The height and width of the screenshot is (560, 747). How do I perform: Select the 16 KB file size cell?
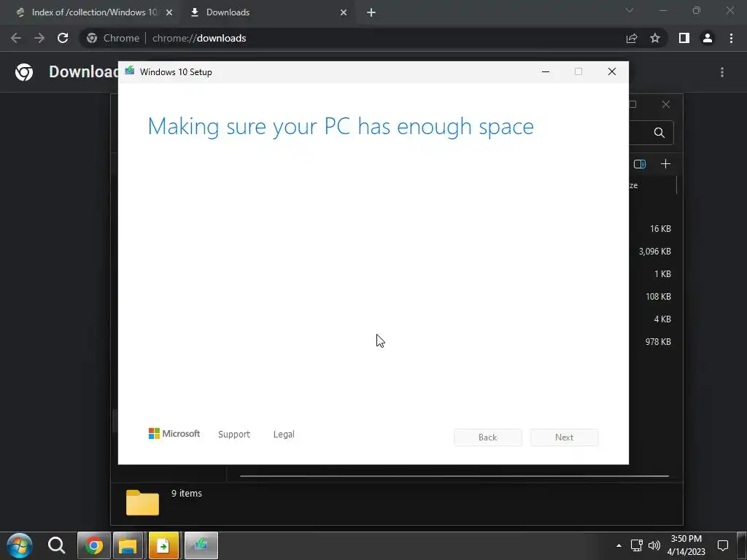pyautogui.click(x=660, y=229)
